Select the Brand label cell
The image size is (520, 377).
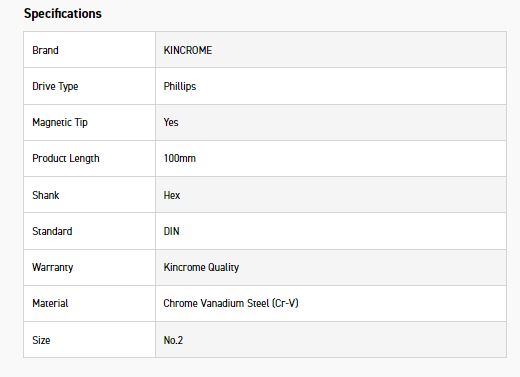[89, 50]
